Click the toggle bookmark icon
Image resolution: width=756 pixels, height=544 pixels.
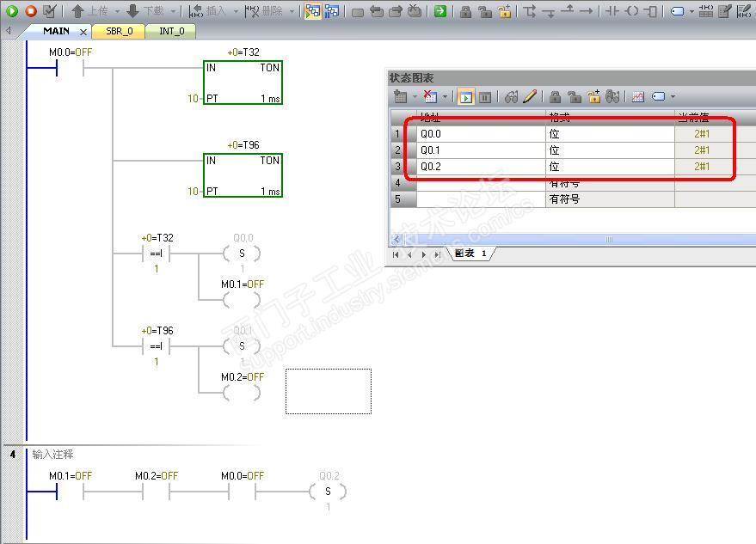coord(358,11)
